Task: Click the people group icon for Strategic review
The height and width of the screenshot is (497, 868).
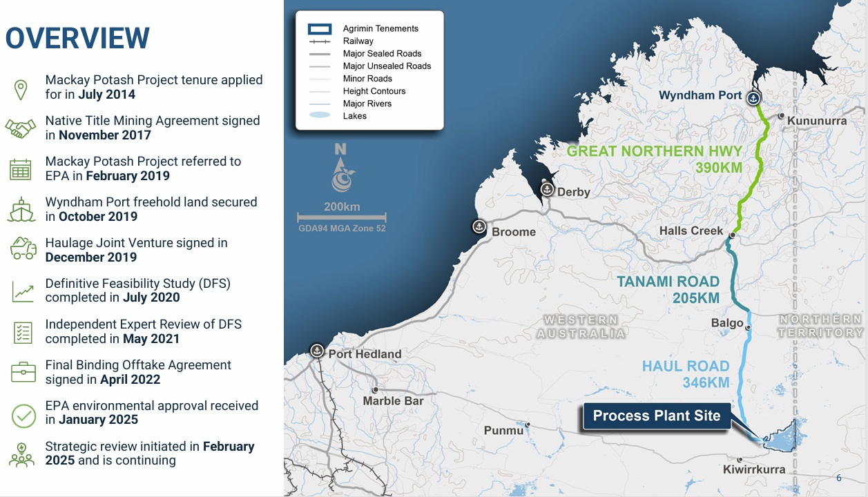Action: pos(21,454)
